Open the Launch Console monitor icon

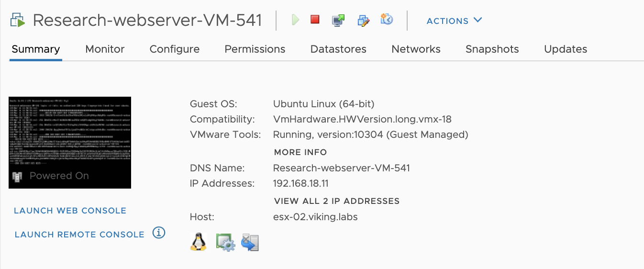(338, 20)
